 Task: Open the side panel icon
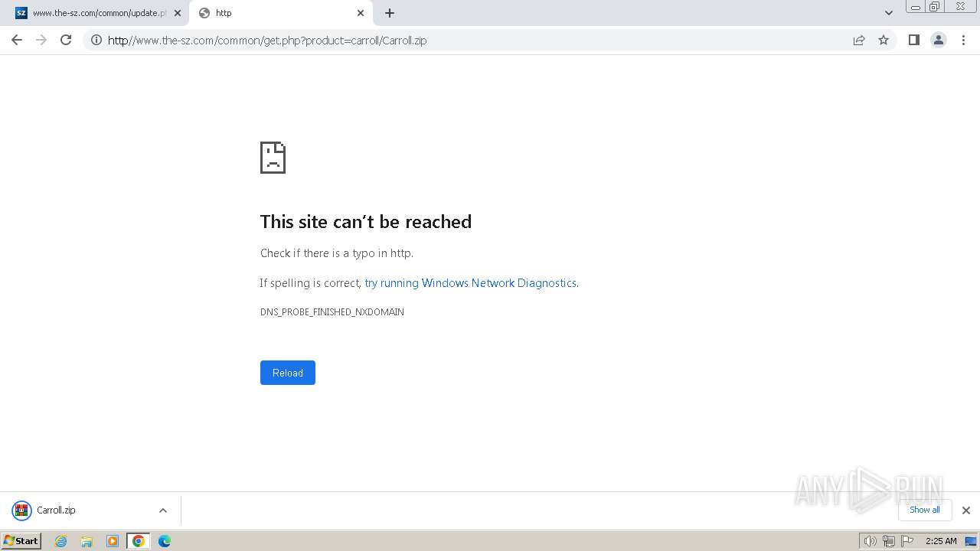(x=913, y=40)
